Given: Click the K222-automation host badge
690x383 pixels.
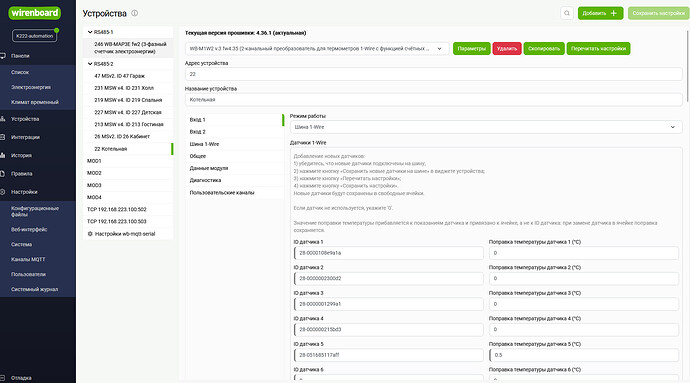Looking at the screenshot, I should click(x=34, y=36).
